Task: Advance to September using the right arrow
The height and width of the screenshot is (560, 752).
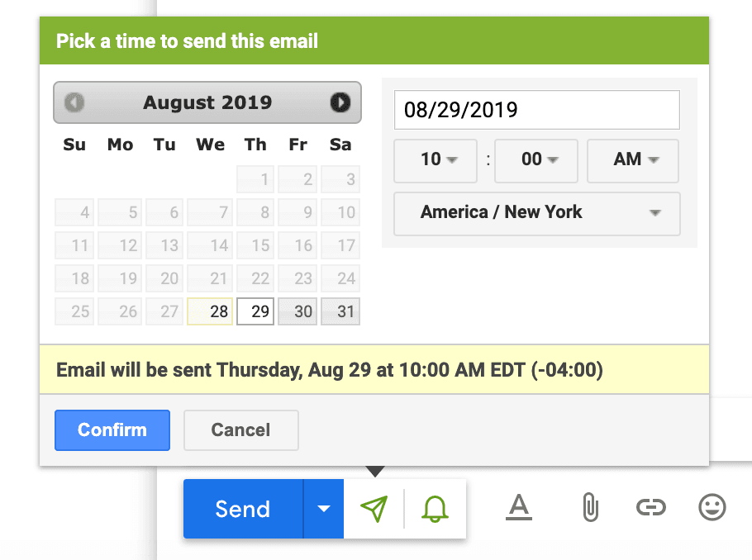Action: point(340,102)
